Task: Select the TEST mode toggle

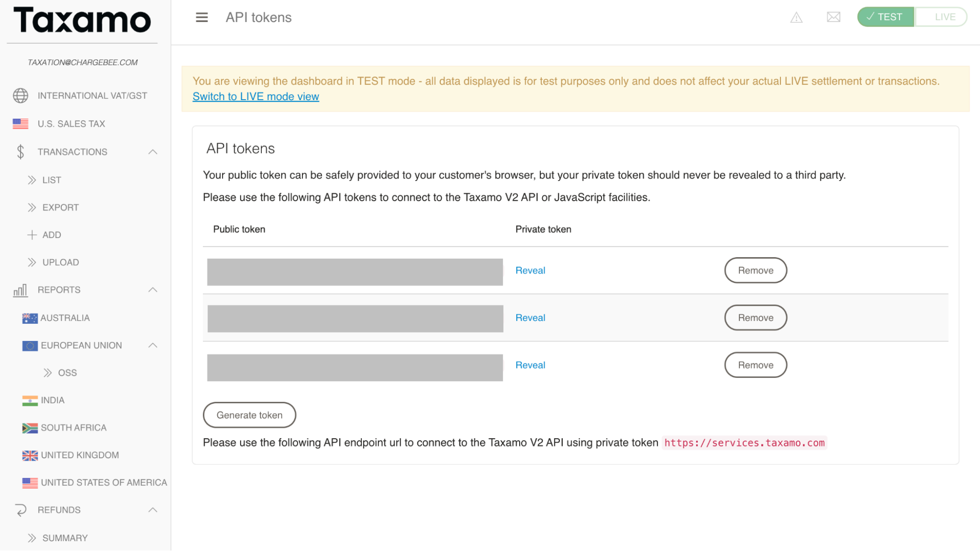Action: tap(885, 17)
